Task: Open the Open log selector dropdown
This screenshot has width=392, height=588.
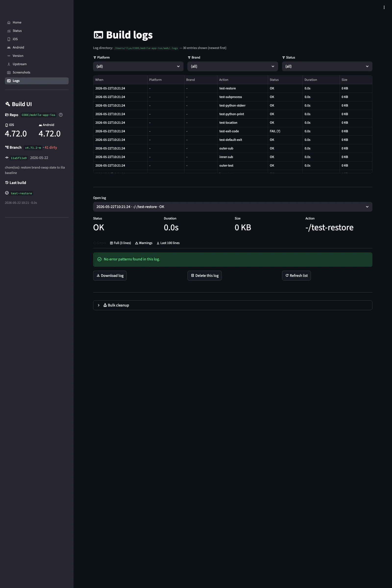Action: tap(233, 207)
